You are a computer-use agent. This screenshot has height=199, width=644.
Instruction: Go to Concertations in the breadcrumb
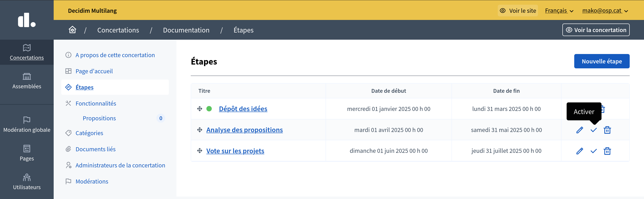[x=118, y=30]
